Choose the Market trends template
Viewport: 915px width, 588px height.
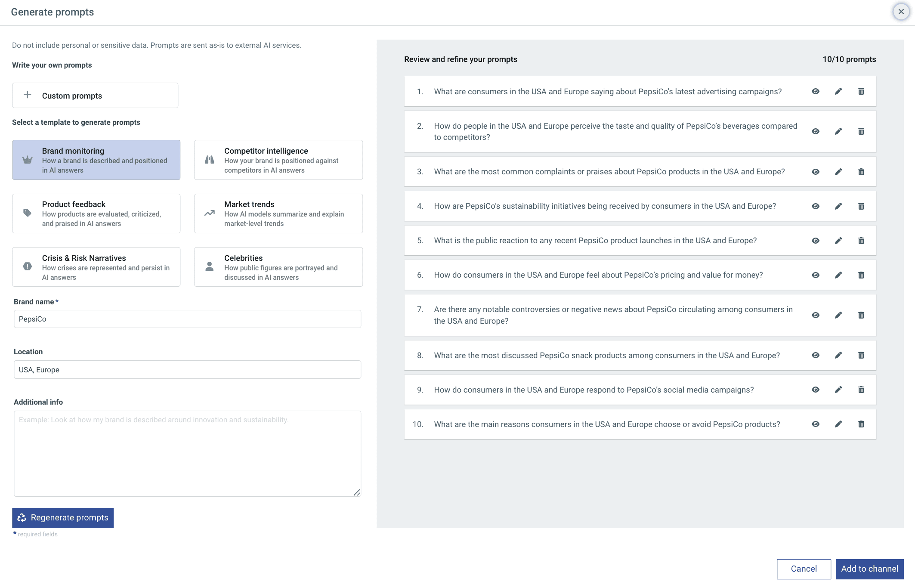278,214
